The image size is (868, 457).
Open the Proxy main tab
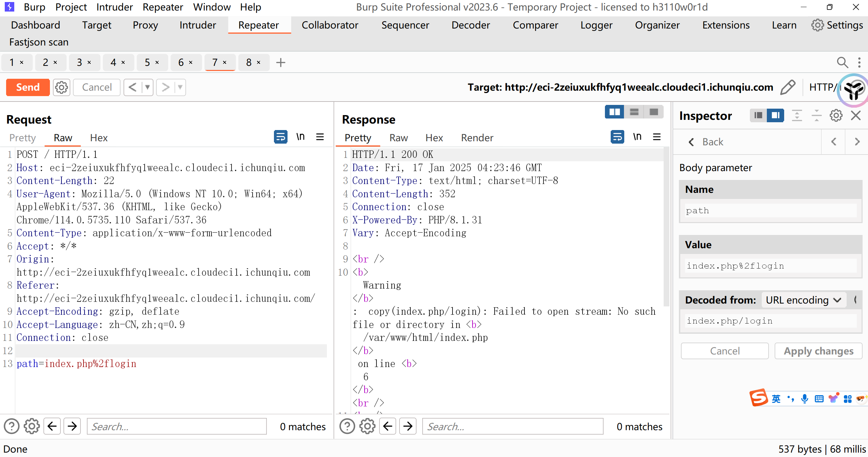click(145, 25)
